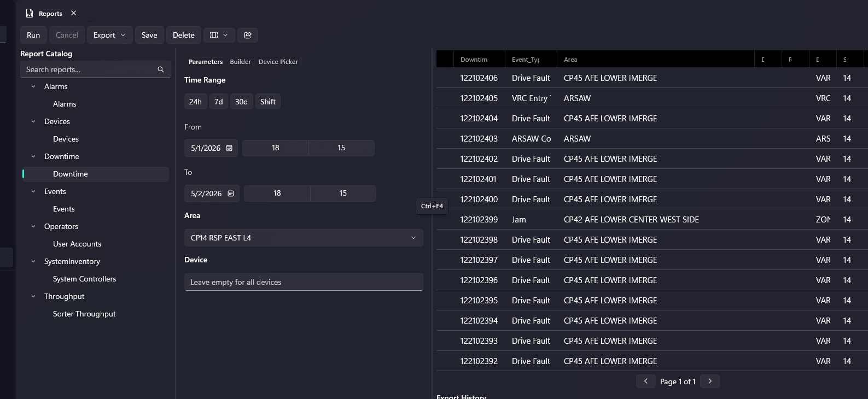The width and height of the screenshot is (868, 399).
Task: Set time range to 24h
Action: click(195, 102)
